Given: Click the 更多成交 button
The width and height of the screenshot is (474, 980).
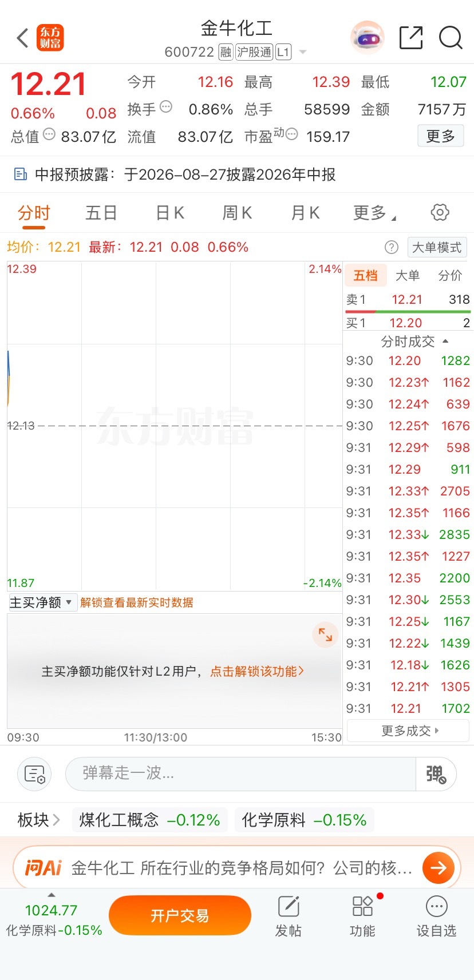Looking at the screenshot, I should (409, 731).
